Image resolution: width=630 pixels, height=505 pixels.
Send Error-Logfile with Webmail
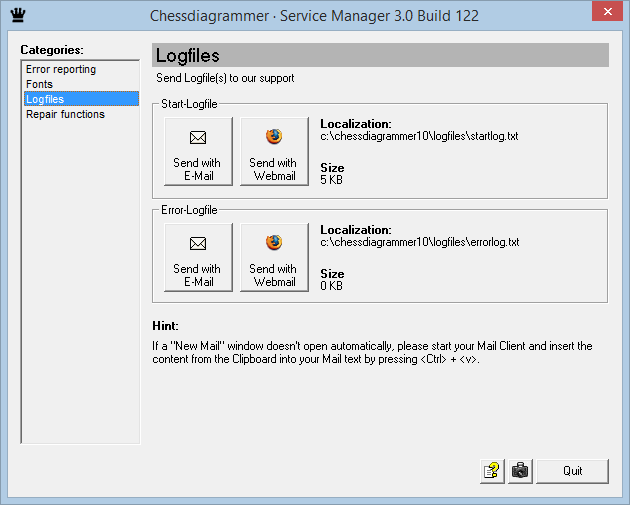[274, 257]
